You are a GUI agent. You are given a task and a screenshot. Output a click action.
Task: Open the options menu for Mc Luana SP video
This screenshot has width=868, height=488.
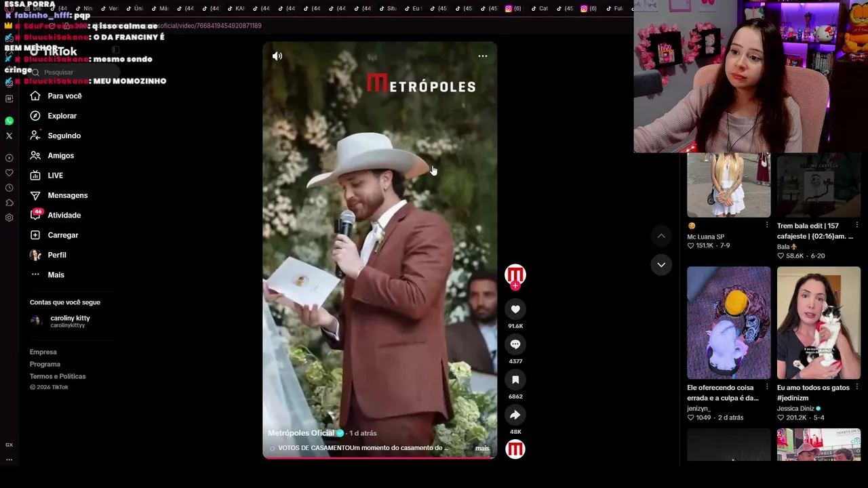(x=767, y=226)
